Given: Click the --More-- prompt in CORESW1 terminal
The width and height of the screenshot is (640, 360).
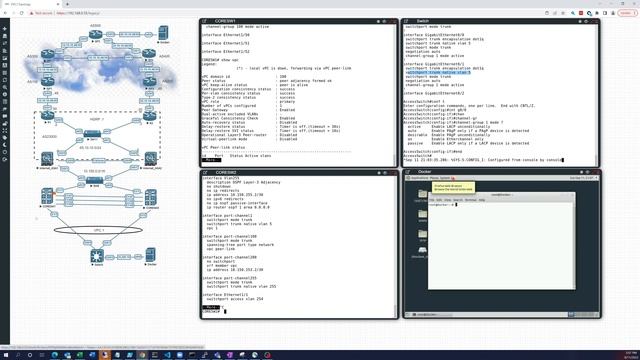Looking at the screenshot, I should tap(211, 160).
